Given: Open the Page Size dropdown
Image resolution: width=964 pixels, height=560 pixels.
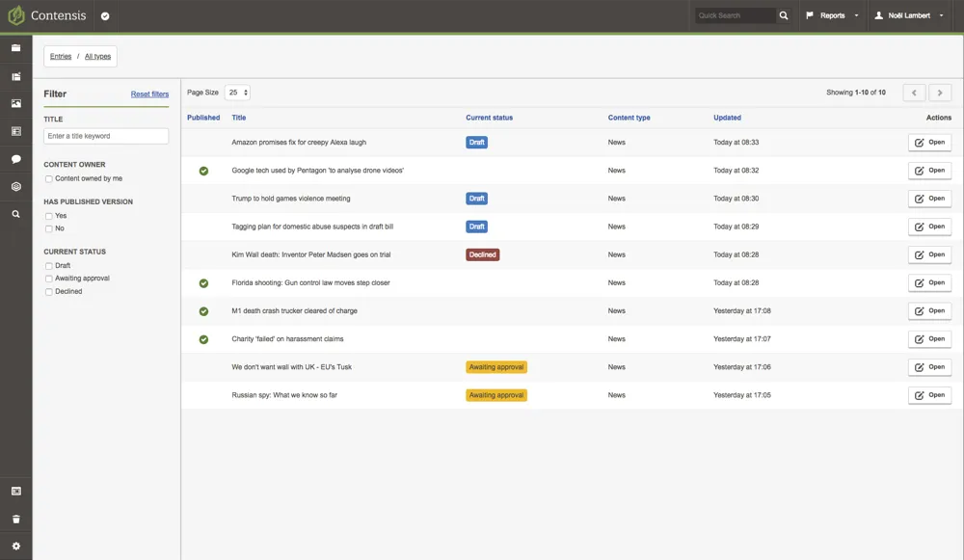Looking at the screenshot, I should tap(237, 93).
